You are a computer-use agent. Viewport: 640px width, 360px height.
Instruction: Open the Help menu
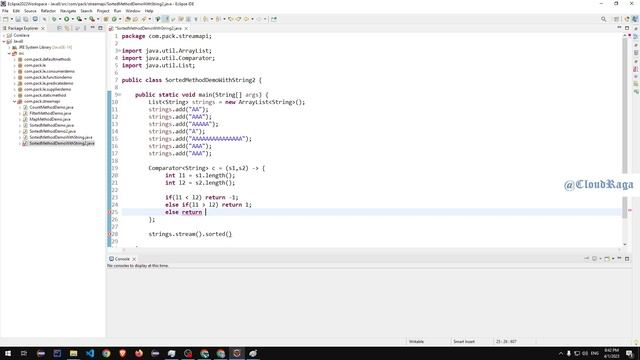pyautogui.click(x=149, y=11)
